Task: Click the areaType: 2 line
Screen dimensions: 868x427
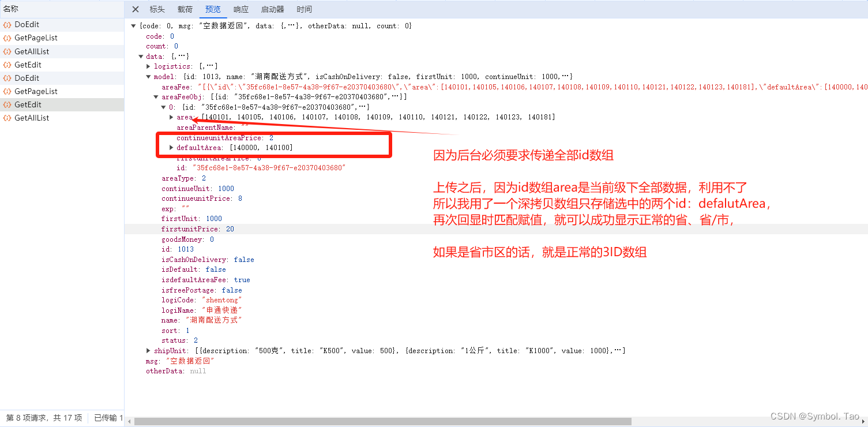Action: click(x=183, y=178)
